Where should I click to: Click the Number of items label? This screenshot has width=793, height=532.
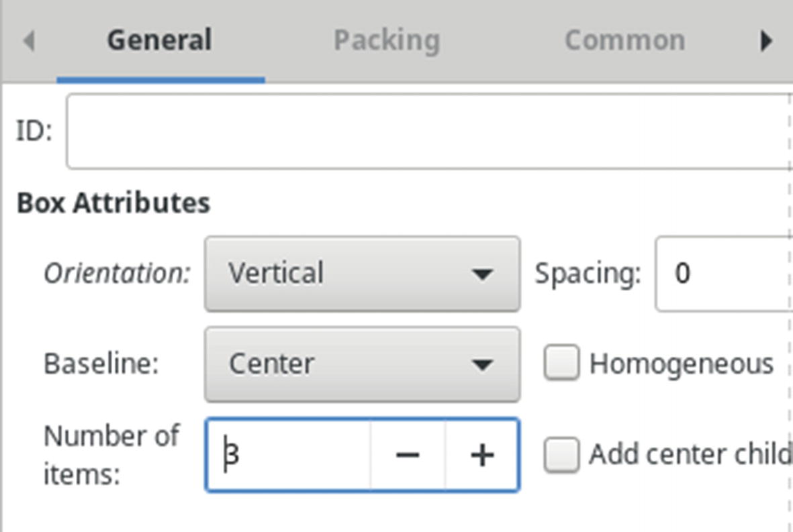point(111,455)
